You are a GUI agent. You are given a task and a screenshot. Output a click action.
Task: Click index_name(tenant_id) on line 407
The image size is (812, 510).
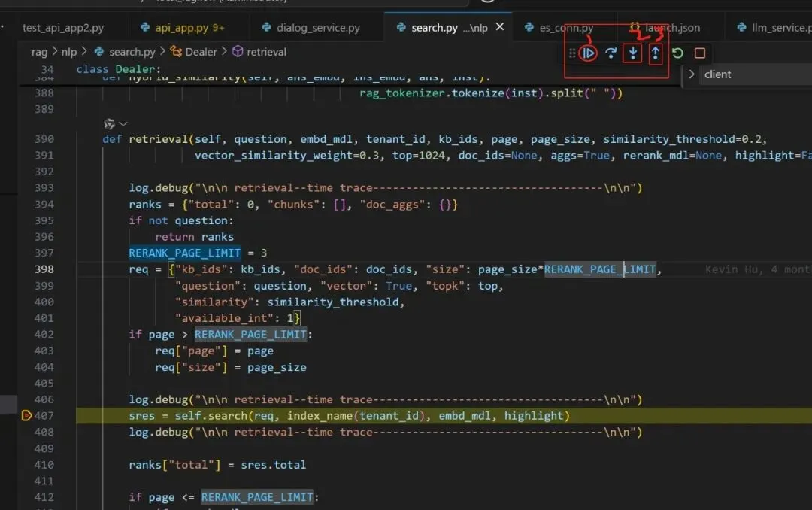358,416
